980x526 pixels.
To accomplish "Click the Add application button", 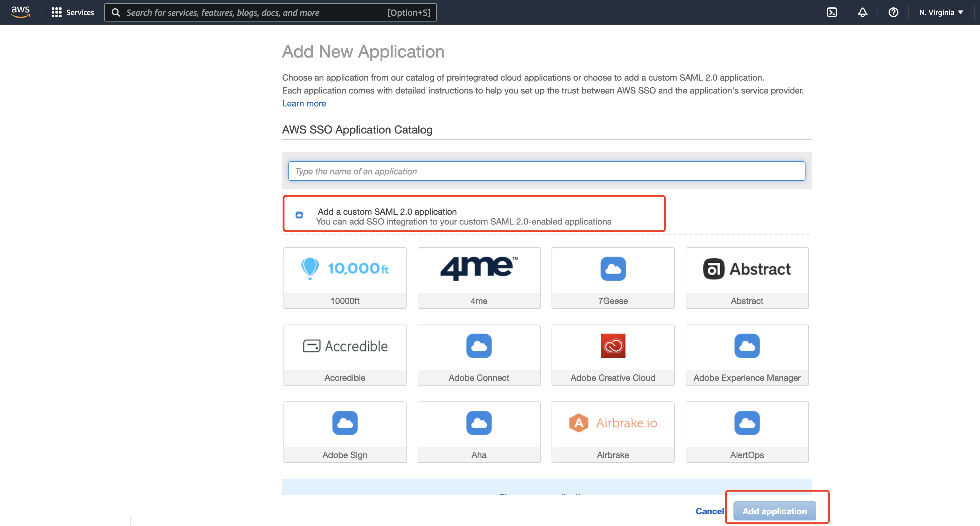I will (775, 511).
